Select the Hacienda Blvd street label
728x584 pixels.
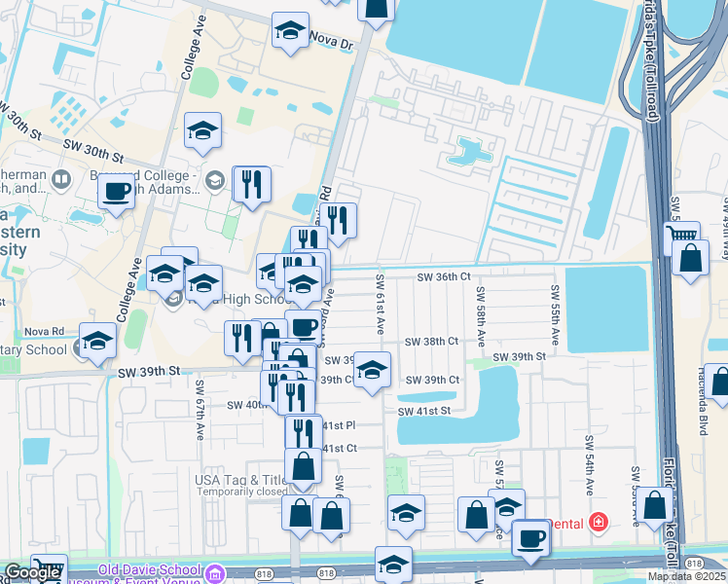(703, 402)
